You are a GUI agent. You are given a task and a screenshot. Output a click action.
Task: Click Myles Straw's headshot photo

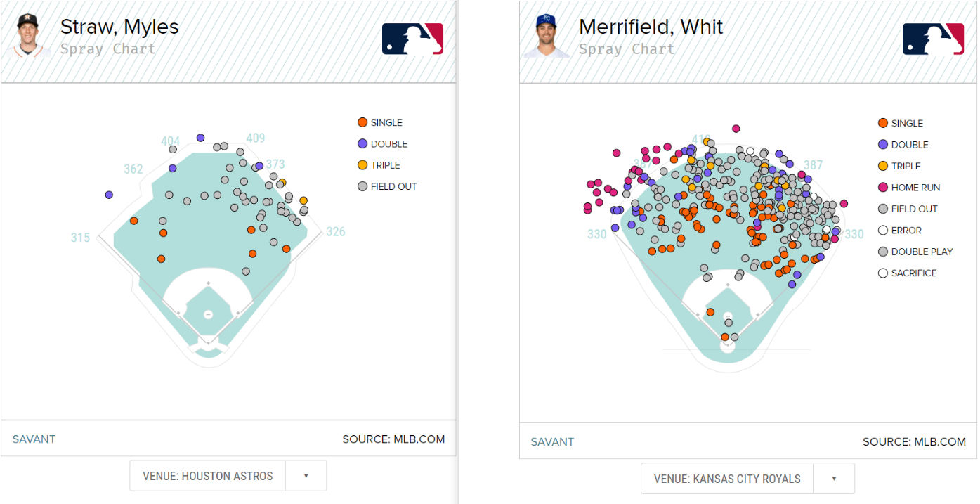coord(30,34)
